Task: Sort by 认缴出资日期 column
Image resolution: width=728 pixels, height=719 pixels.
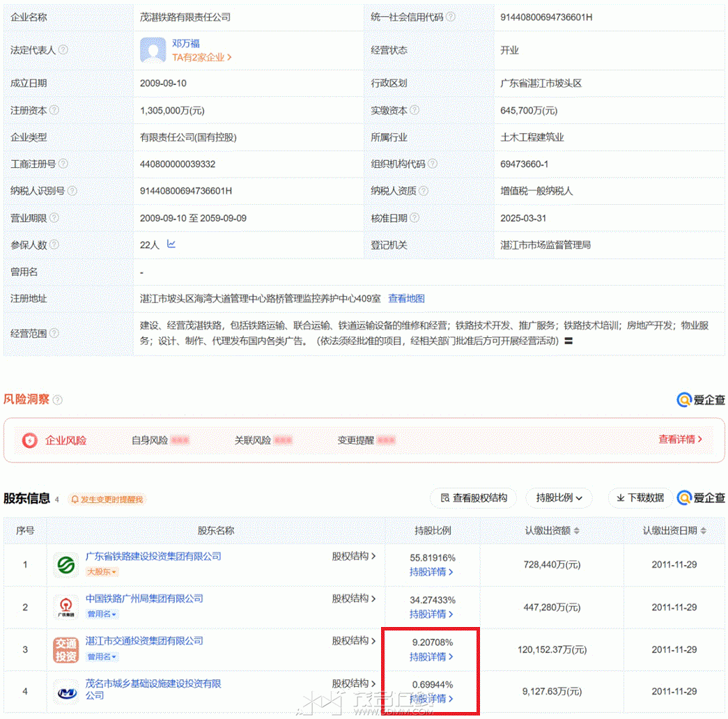Action: (703, 531)
